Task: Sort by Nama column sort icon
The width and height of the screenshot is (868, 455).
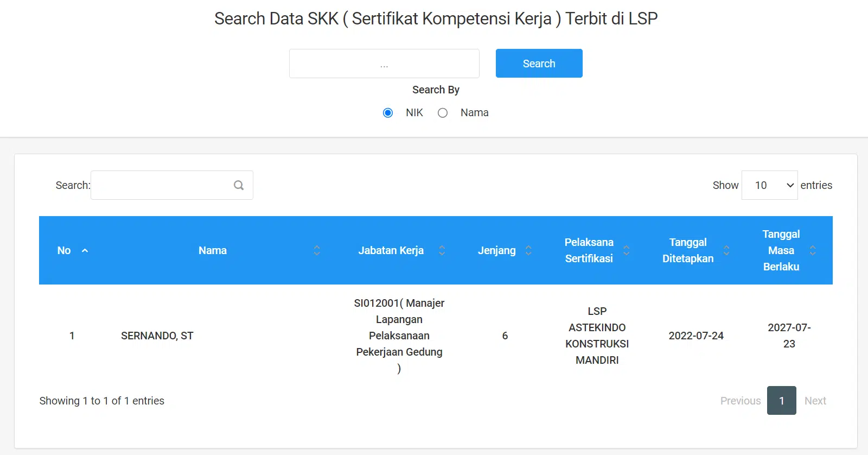Action: point(317,250)
